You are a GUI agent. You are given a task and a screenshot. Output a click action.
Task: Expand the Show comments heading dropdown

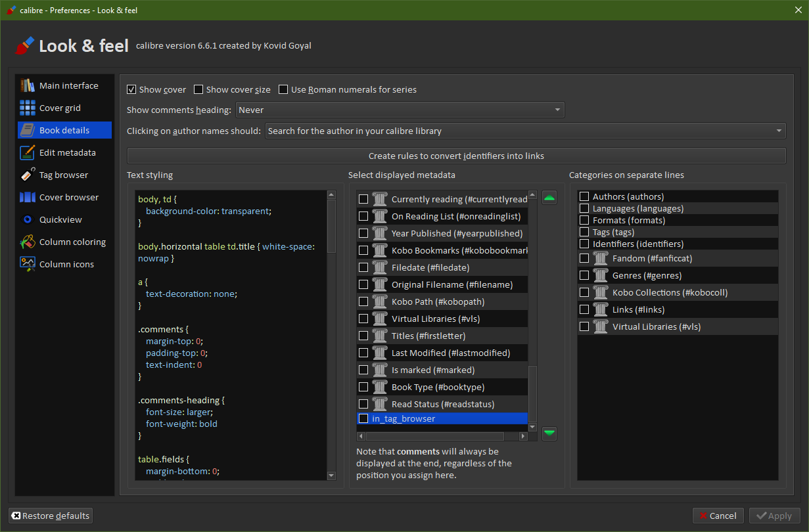point(400,110)
